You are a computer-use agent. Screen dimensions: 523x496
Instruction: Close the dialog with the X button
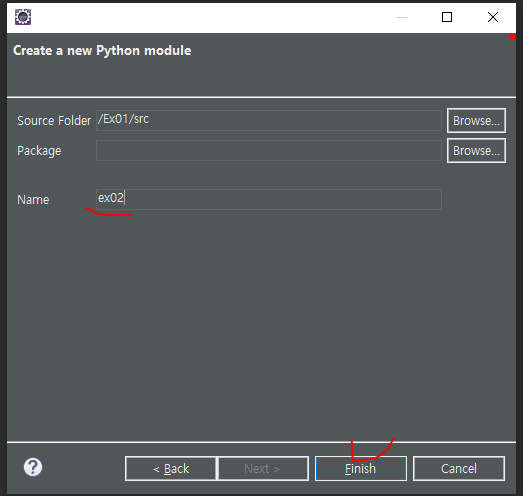pyautogui.click(x=493, y=17)
